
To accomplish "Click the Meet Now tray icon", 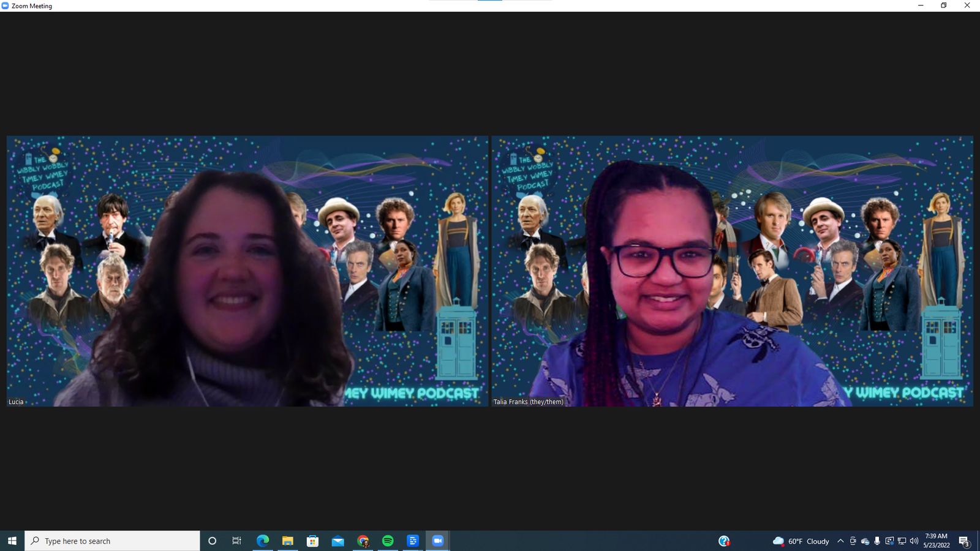I will click(853, 541).
